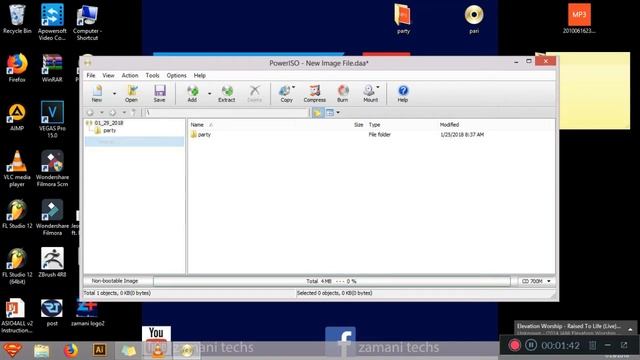This screenshot has width=640, height=360.
Task: Open the Forward history dropdown arrow
Action: click(124, 112)
